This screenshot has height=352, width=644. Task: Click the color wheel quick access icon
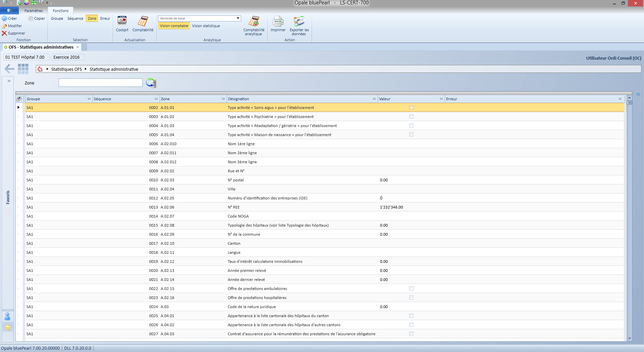click(x=26, y=2)
